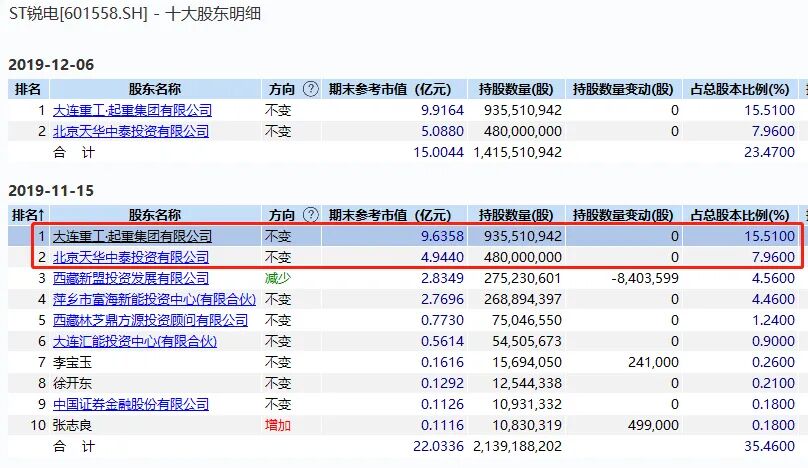Click total market value 22.0336
This screenshot has width=808, height=468.
[x=439, y=446]
